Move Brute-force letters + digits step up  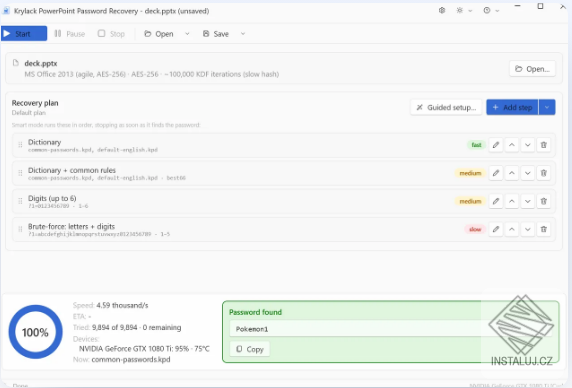coord(512,229)
